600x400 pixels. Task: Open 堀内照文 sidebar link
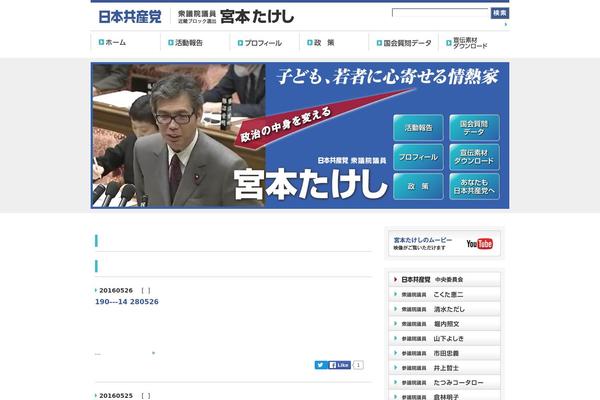pyautogui.click(x=444, y=324)
